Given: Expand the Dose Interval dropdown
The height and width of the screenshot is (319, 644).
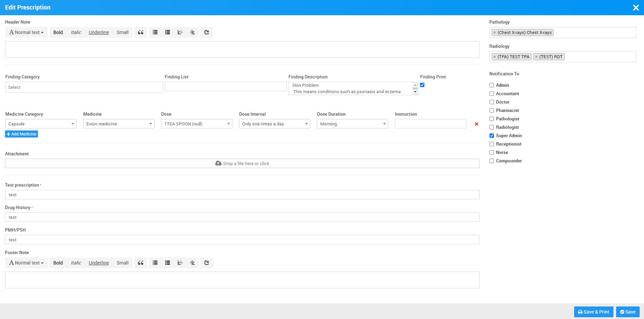Looking at the screenshot, I should click(275, 124).
